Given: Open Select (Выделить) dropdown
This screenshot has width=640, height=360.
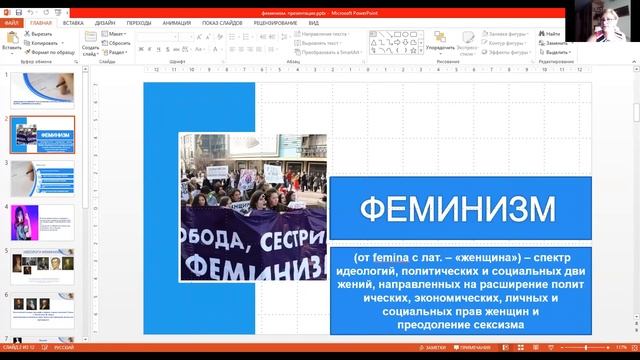Looking at the screenshot, I should pos(555,52).
